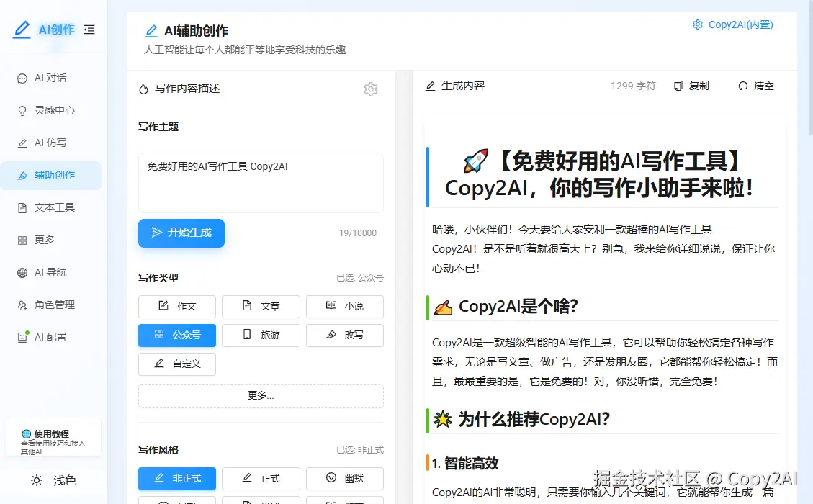This screenshot has height=504, width=813.
Task: Click the 角色管理 user icon
Action: coord(22,305)
